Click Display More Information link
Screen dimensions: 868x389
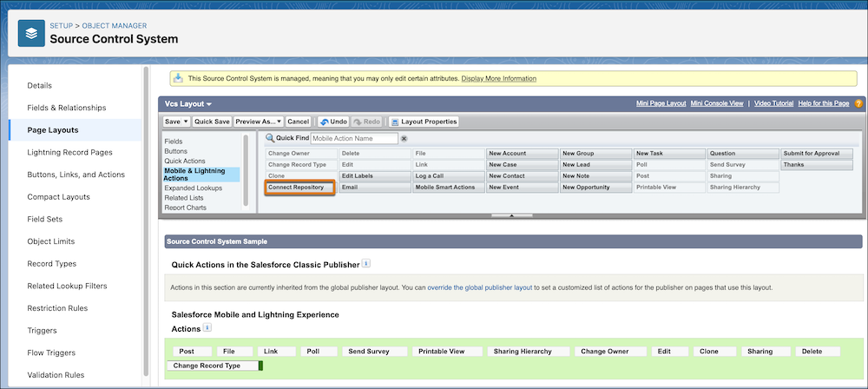[499, 79]
